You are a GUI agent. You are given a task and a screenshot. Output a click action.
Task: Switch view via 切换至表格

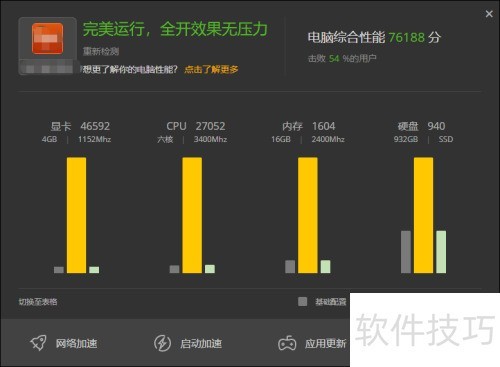38,302
